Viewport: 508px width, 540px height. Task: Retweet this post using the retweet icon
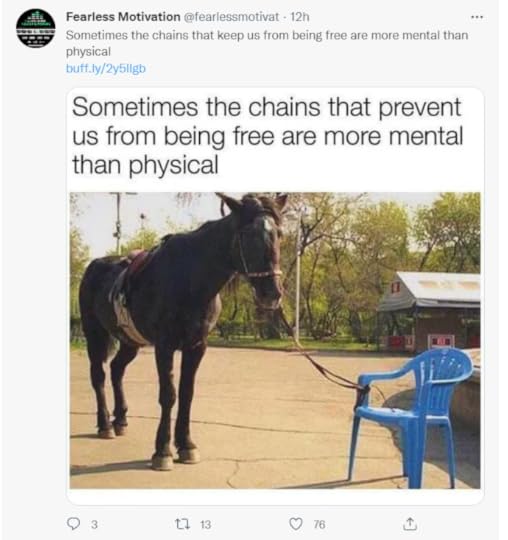click(x=183, y=524)
